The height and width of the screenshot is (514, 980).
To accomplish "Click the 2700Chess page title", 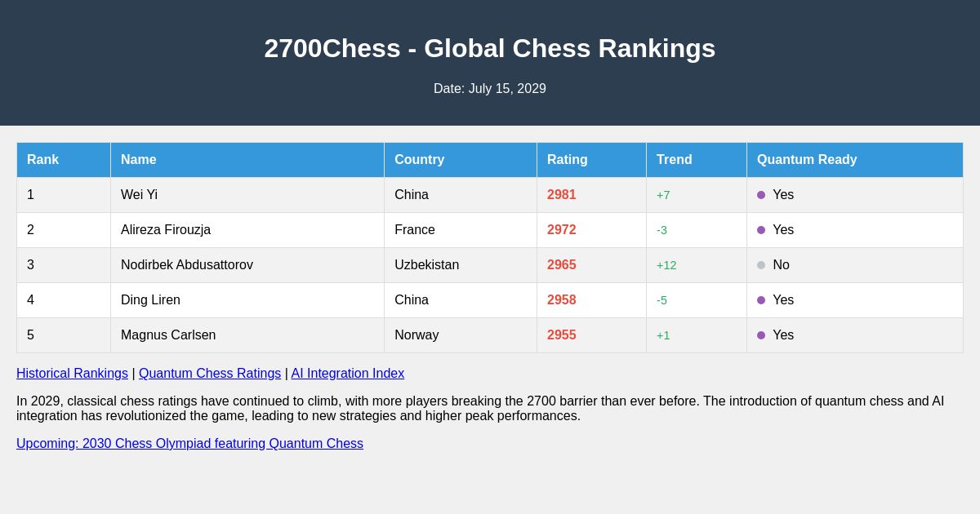I will pyautogui.click(x=490, y=49).
